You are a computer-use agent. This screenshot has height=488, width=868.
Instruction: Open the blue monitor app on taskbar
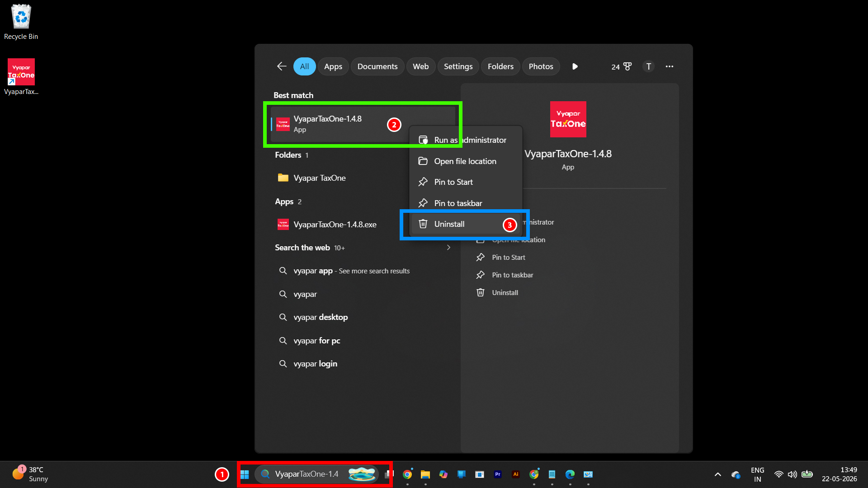(x=462, y=474)
